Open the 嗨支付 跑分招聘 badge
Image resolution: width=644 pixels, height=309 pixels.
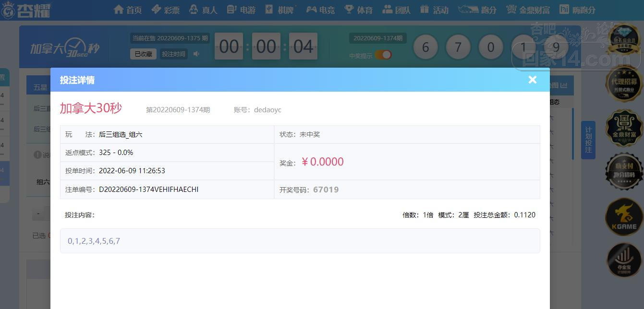(x=624, y=171)
